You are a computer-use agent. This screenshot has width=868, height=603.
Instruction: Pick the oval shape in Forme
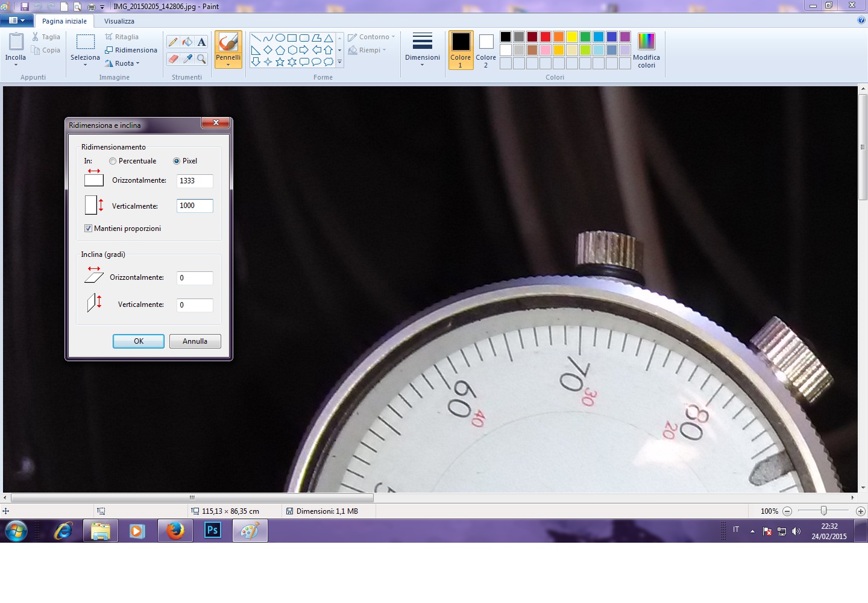click(x=280, y=37)
